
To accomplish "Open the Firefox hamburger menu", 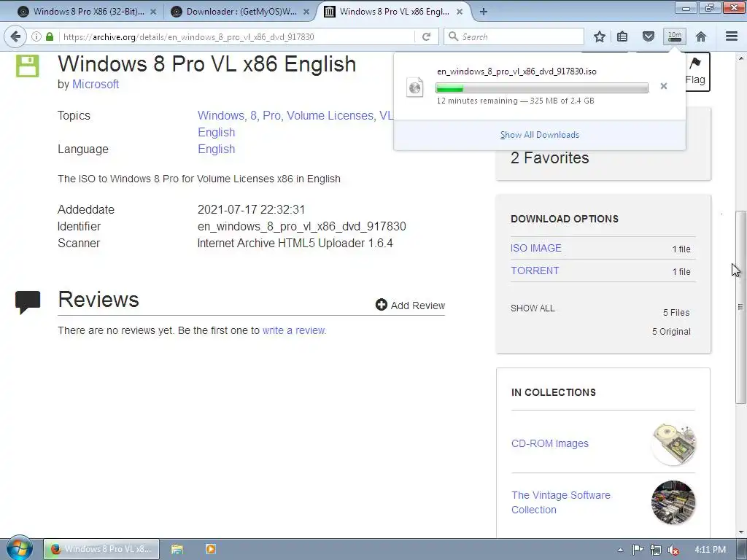I will point(731,36).
